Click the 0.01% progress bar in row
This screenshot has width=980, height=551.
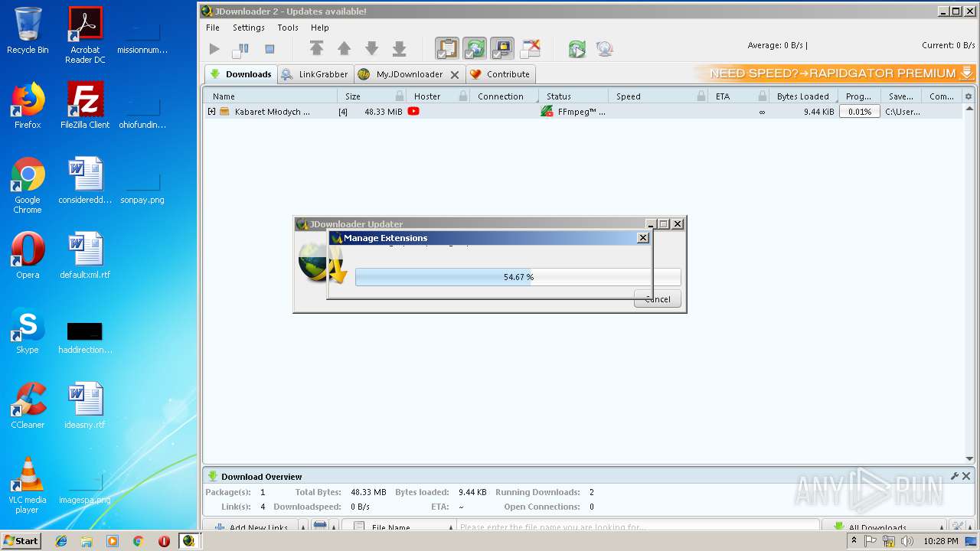[x=860, y=112]
